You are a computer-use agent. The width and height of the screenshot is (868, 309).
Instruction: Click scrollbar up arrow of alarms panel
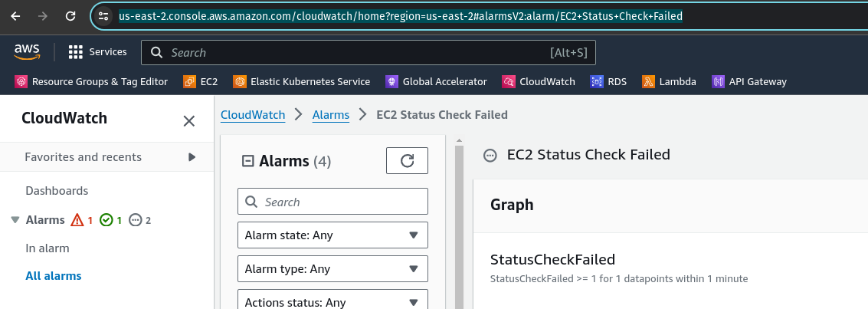459,140
